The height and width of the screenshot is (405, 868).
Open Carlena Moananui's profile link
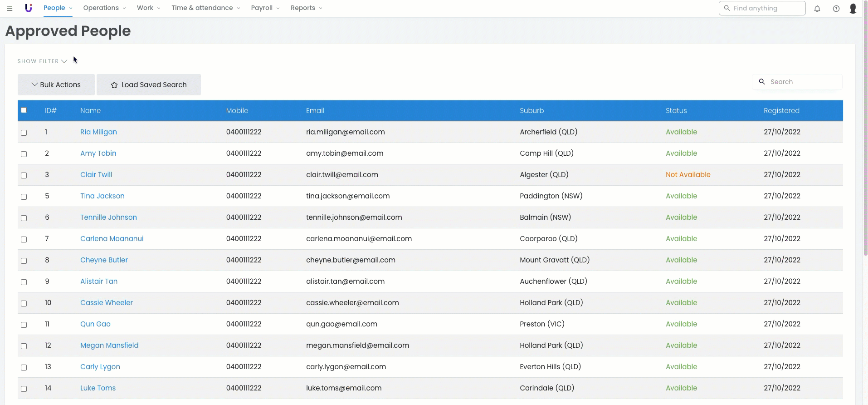[x=112, y=239]
